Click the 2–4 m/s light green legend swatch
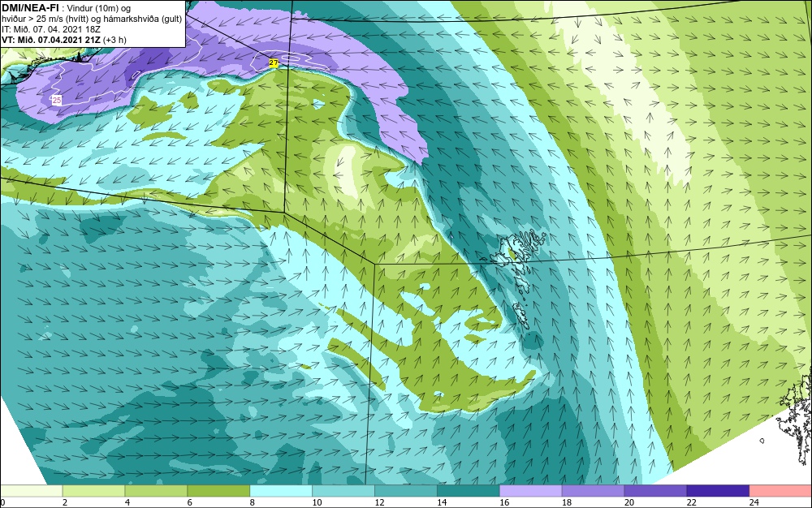The width and height of the screenshot is (812, 508). [93, 491]
